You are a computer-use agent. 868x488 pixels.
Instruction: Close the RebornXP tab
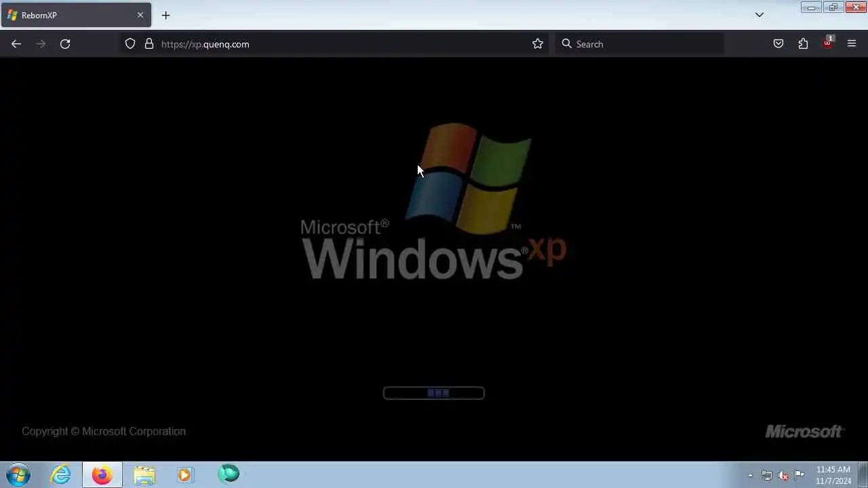(x=140, y=15)
